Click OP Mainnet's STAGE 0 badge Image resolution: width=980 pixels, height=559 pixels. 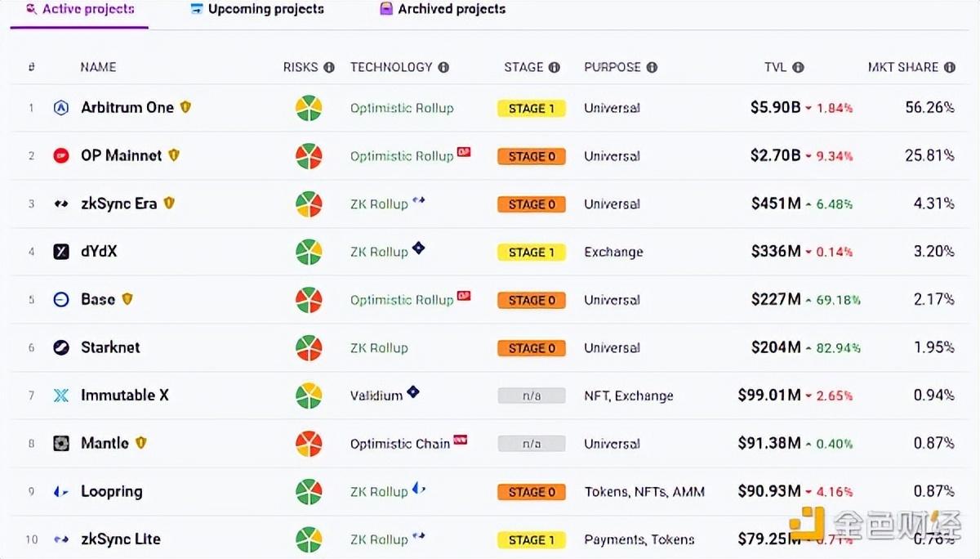point(532,157)
